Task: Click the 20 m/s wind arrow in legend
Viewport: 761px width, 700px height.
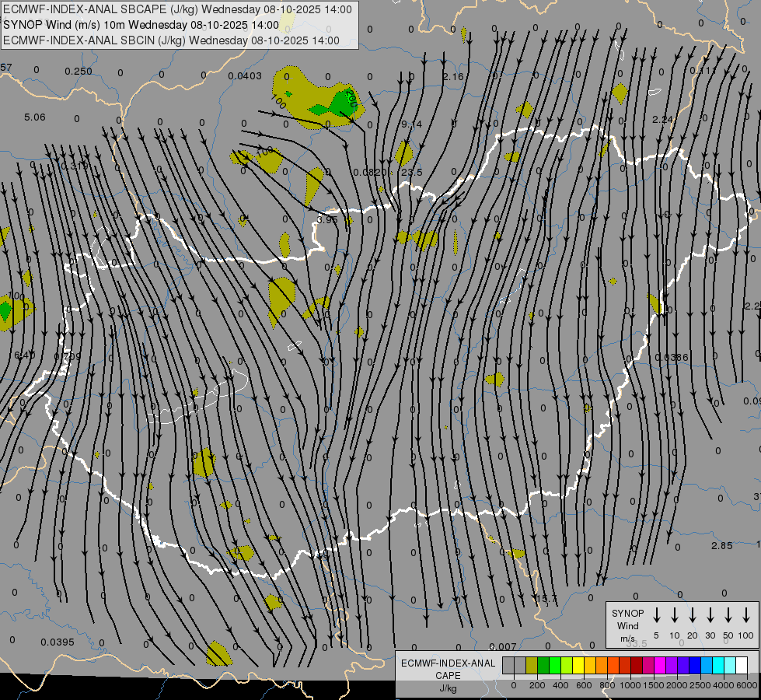Action: pyautogui.click(x=692, y=615)
